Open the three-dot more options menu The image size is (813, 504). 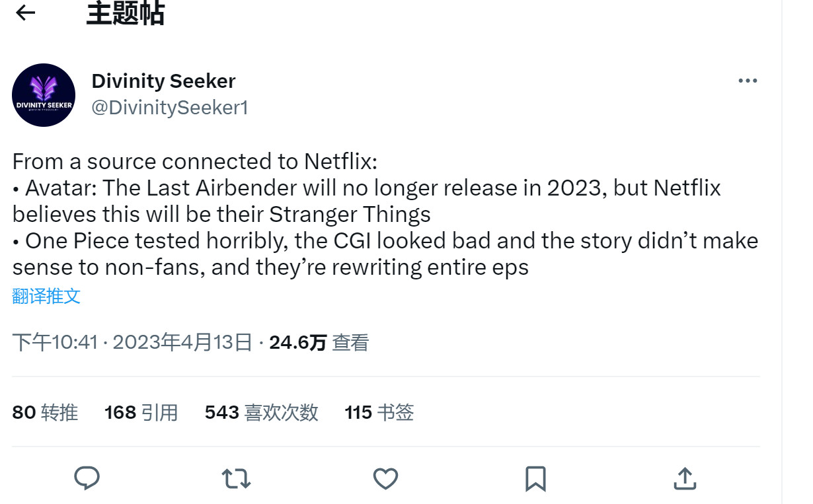[748, 81]
